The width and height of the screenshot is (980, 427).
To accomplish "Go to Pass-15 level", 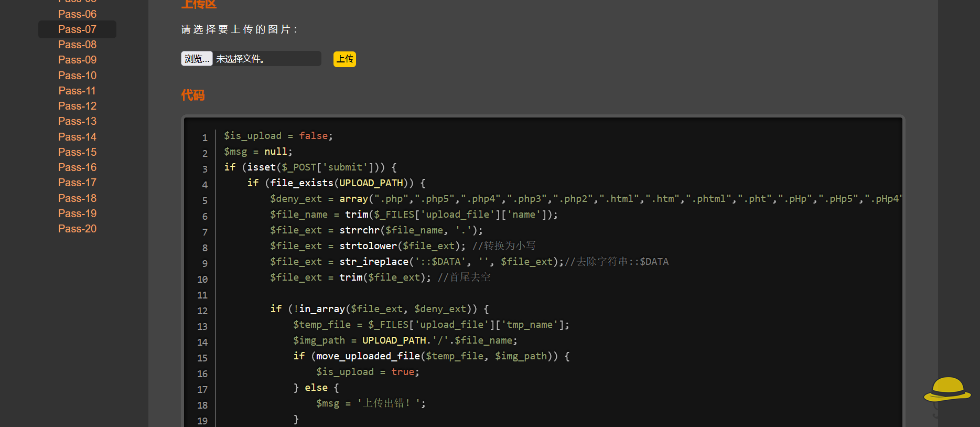I will pyautogui.click(x=77, y=152).
